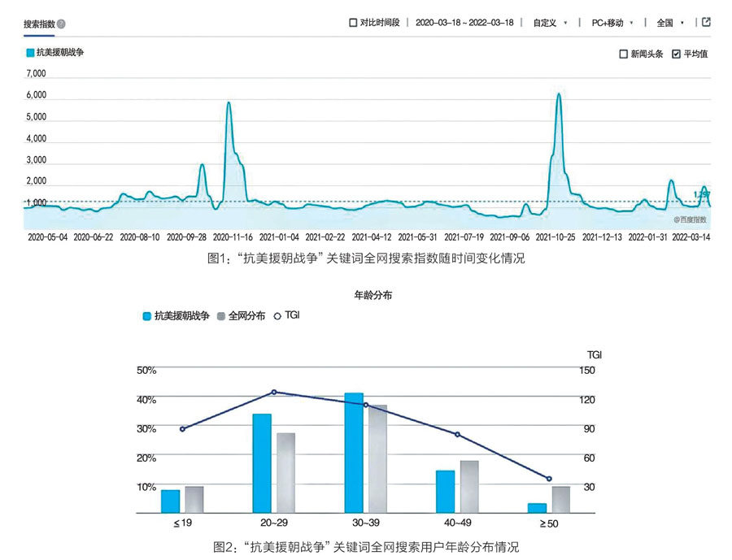Click the date range 2020-03-18 ~ 2022-03-18
Screen dimensions: 732x560
point(464,23)
